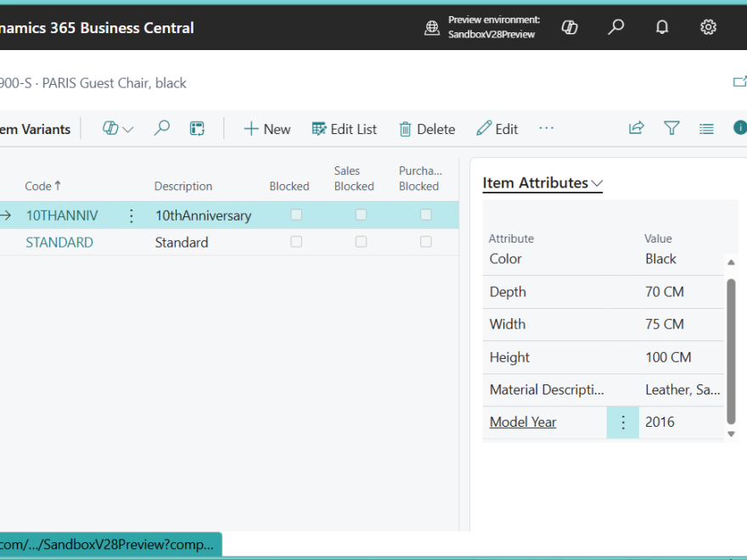The height and width of the screenshot is (560, 747).
Task: Search the list with toolbar magnifier
Action: point(161,128)
